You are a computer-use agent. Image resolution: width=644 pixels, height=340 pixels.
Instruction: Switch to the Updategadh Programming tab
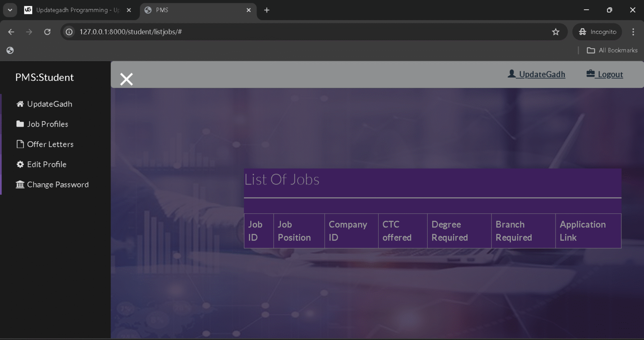click(x=78, y=10)
